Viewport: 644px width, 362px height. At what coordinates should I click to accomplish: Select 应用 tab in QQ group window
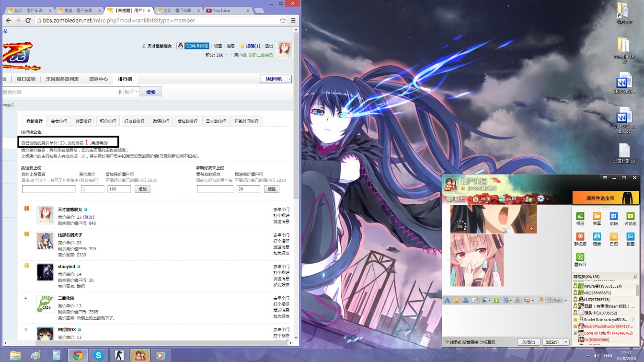coord(508,199)
